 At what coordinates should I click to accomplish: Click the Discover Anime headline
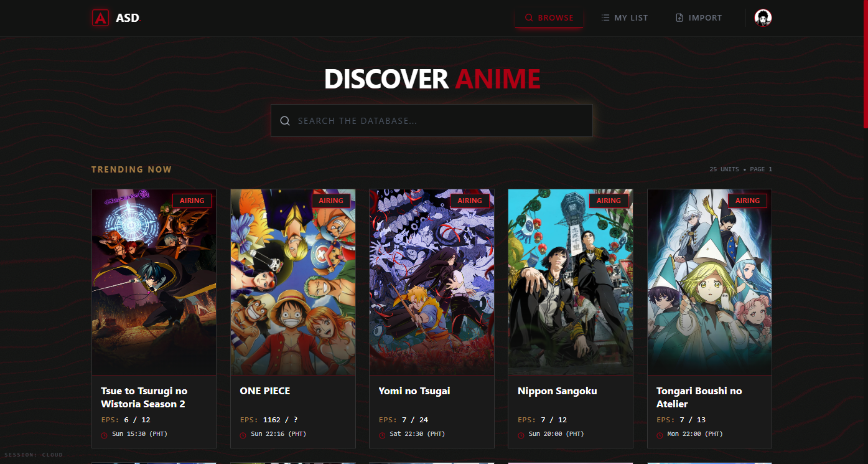pos(432,79)
